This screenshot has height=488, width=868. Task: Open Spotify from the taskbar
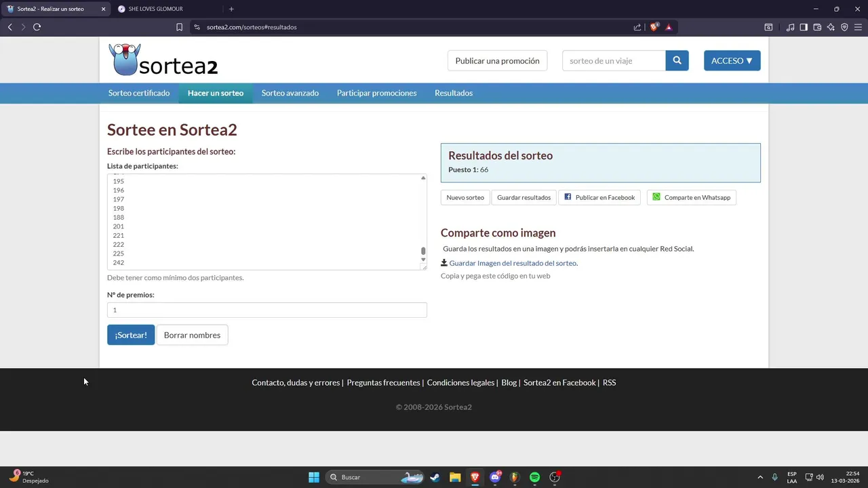(534, 477)
